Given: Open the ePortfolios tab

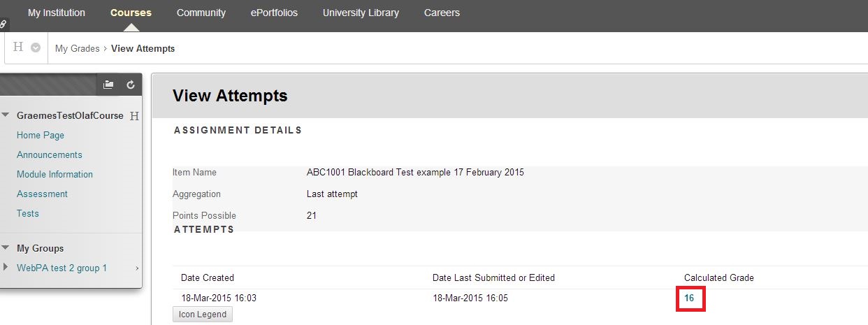Looking at the screenshot, I should tap(274, 13).
